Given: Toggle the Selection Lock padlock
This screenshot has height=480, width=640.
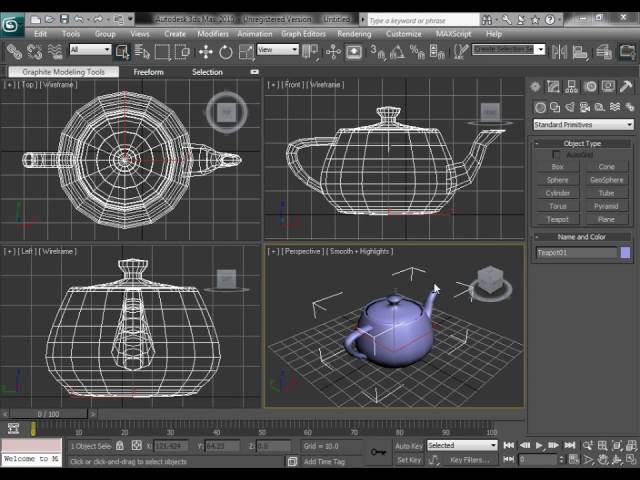Looking at the screenshot, I should pyautogui.click(x=120, y=446).
